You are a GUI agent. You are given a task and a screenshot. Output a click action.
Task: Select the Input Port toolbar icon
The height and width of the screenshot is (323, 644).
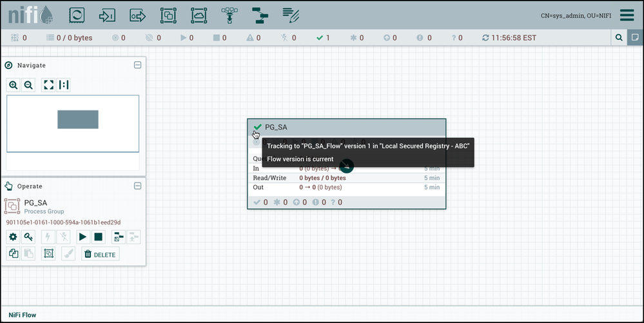tap(107, 15)
